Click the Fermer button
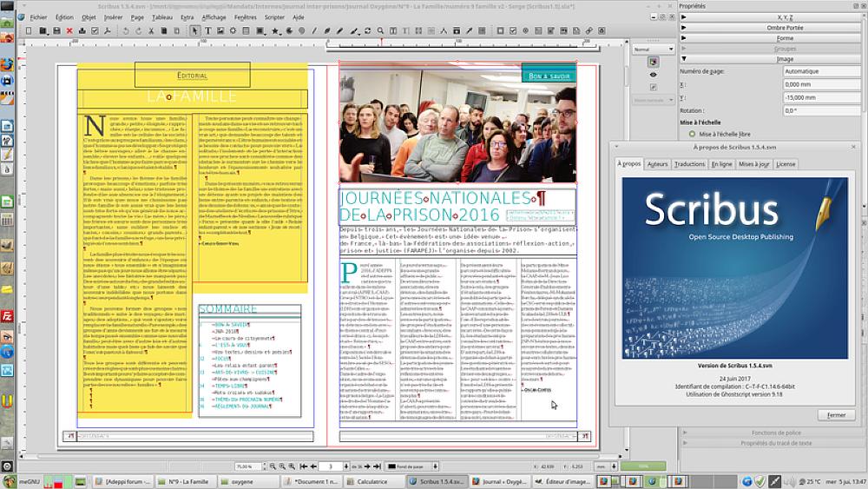Image resolution: width=868 pixels, height=489 pixels. pos(836,415)
